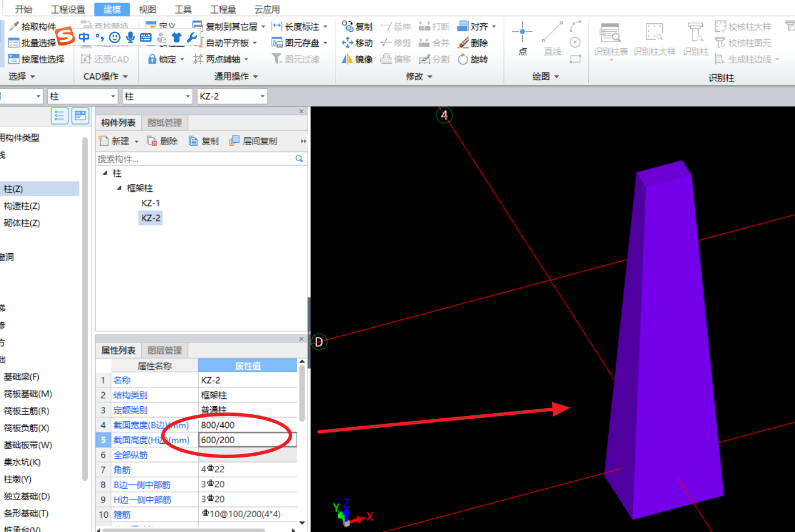Click the 结构类别 property name
Image resolution: width=795 pixels, height=532 pixels.
[x=130, y=395]
